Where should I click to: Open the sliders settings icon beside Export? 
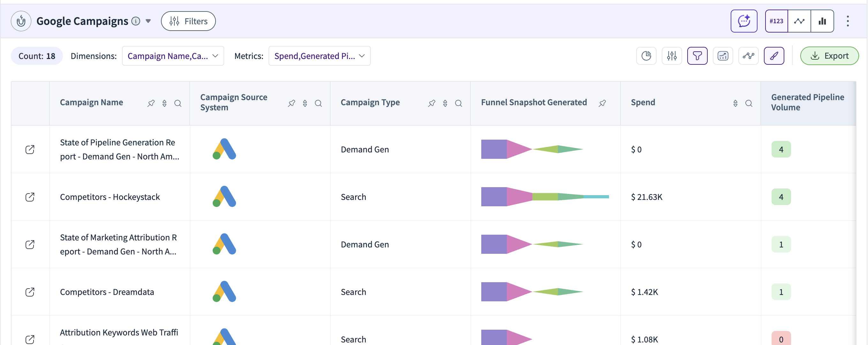(672, 55)
